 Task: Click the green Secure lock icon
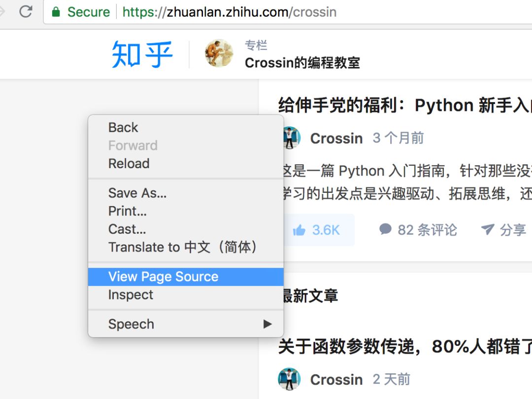pyautogui.click(x=56, y=12)
